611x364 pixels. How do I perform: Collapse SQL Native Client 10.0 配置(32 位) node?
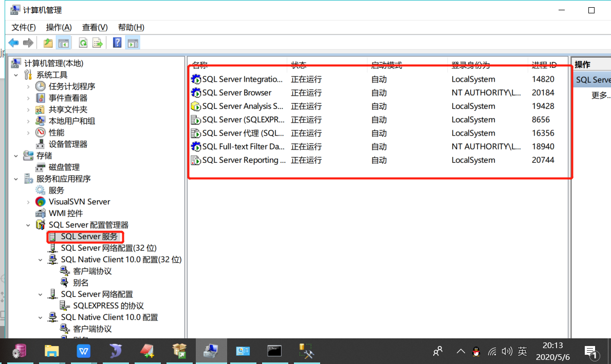[x=41, y=260]
